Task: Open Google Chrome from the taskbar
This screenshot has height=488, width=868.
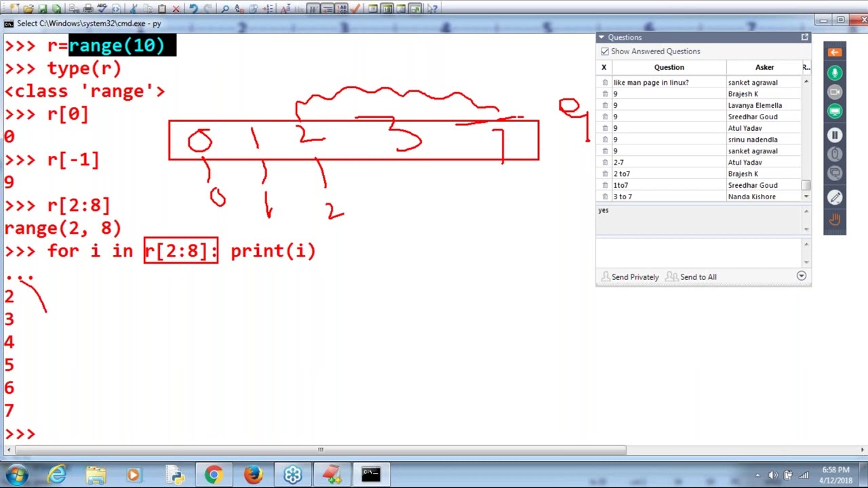Action: (214, 474)
